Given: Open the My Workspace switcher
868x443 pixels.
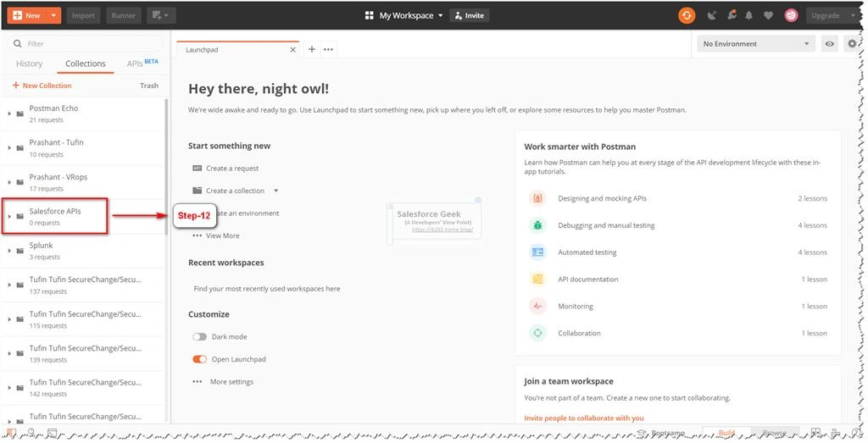Looking at the screenshot, I should pos(404,15).
